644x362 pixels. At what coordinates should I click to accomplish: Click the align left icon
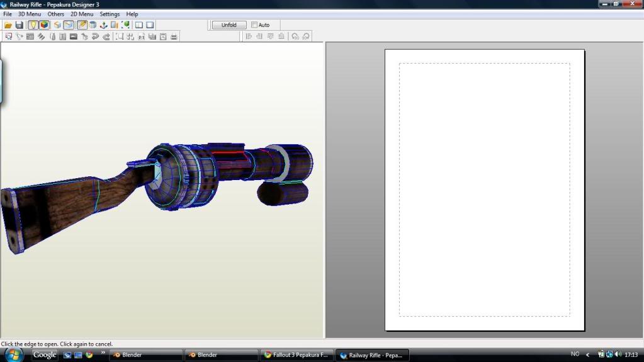[x=249, y=37]
